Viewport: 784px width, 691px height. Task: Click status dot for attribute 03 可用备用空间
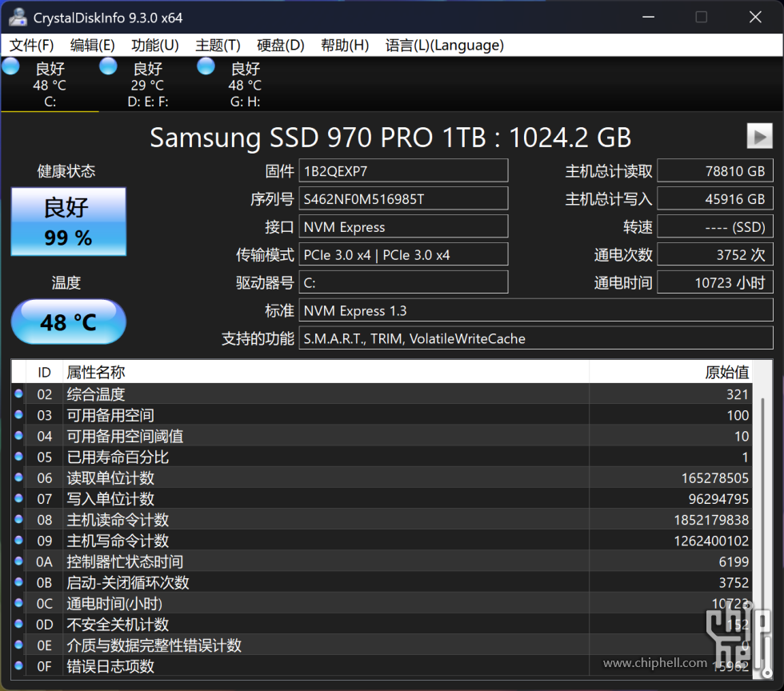pyautogui.click(x=18, y=415)
